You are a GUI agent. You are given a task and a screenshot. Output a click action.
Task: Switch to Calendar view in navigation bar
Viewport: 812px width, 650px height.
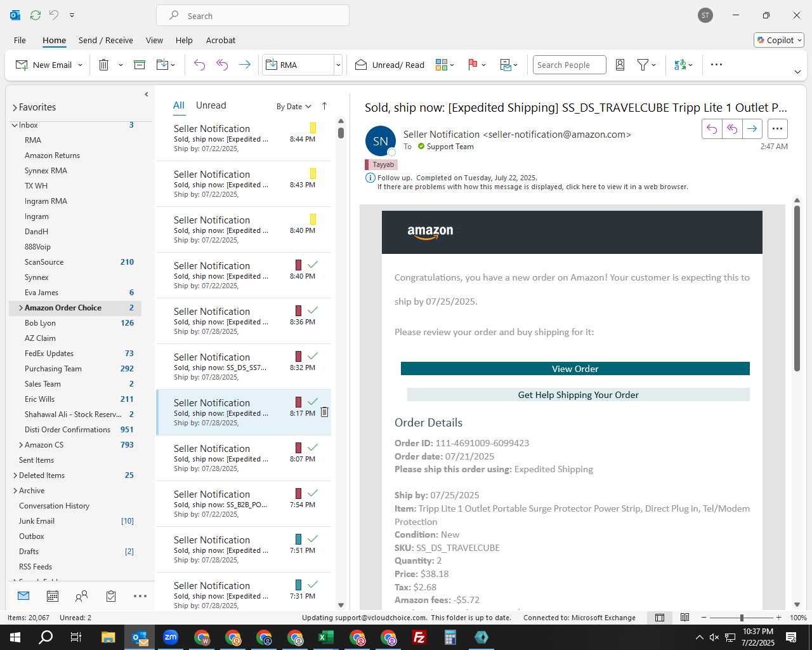(x=53, y=596)
